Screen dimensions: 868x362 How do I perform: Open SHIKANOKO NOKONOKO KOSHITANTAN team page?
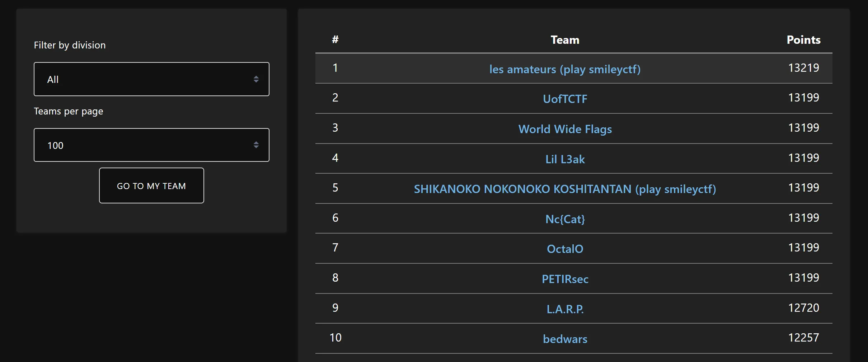[565, 189]
